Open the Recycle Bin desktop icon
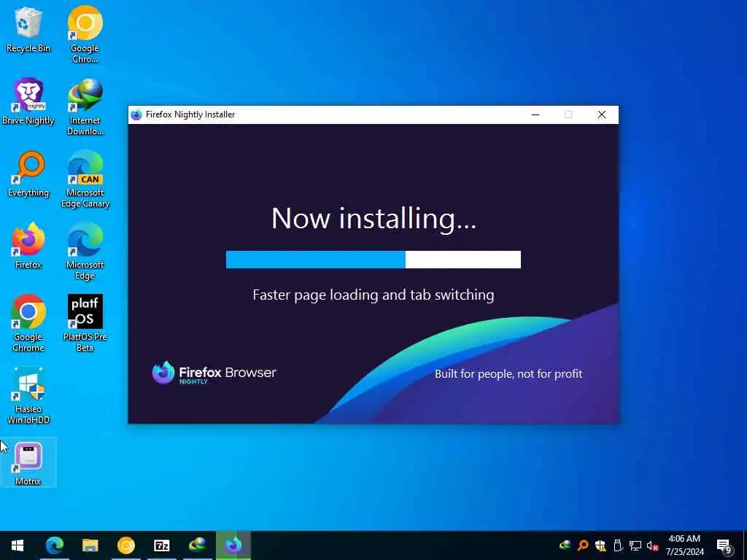This screenshot has height=560, width=747. (x=28, y=31)
